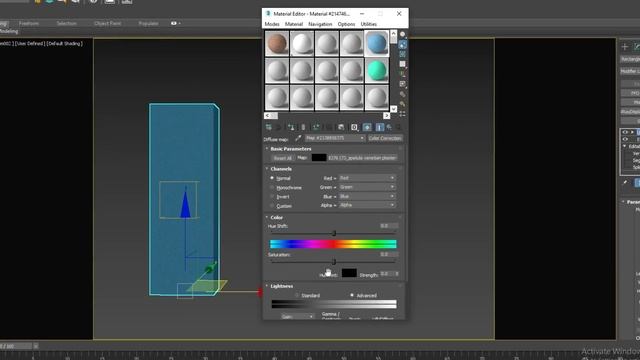Screen dimensions: 640x360
Task: Click the Sample UV Tiling icon
Action: tap(402, 64)
